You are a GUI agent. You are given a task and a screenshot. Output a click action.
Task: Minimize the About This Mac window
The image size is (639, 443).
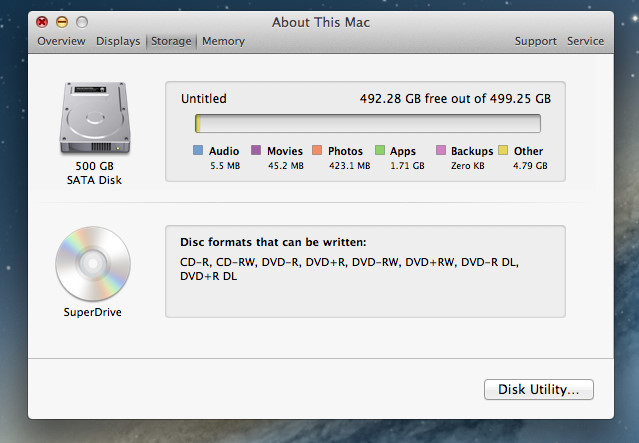[x=62, y=22]
